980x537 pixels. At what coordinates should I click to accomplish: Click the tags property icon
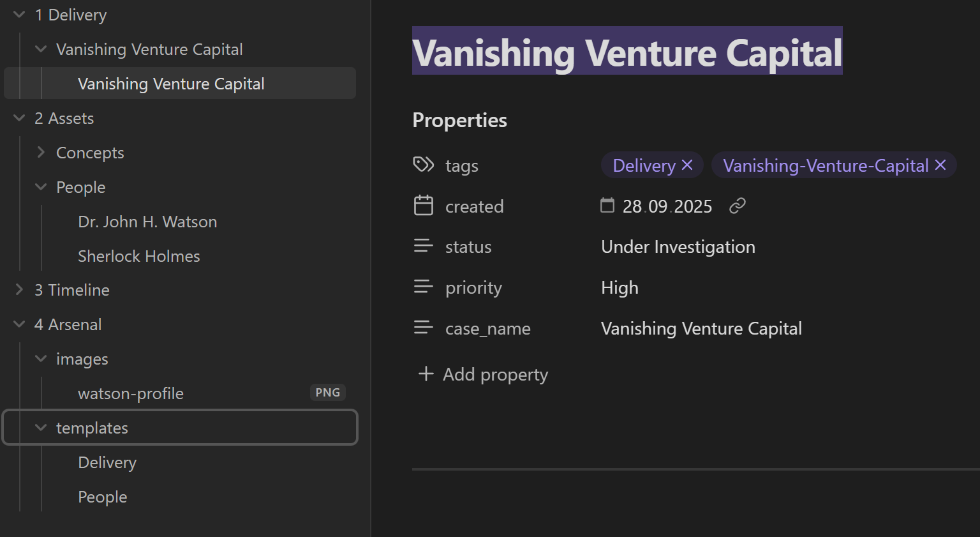[x=424, y=165]
